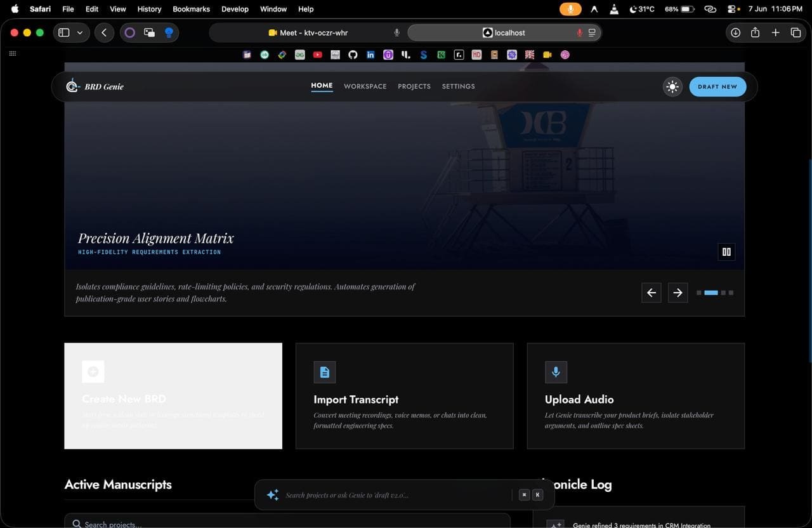812x528 pixels.
Task: Click the VLC cone icon in menu bar
Action: [613, 9]
